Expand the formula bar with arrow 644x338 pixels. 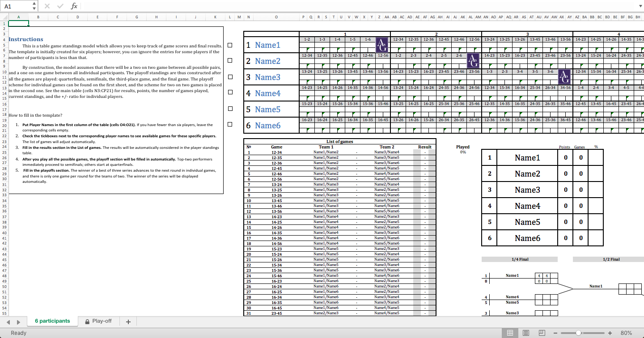(x=640, y=6)
